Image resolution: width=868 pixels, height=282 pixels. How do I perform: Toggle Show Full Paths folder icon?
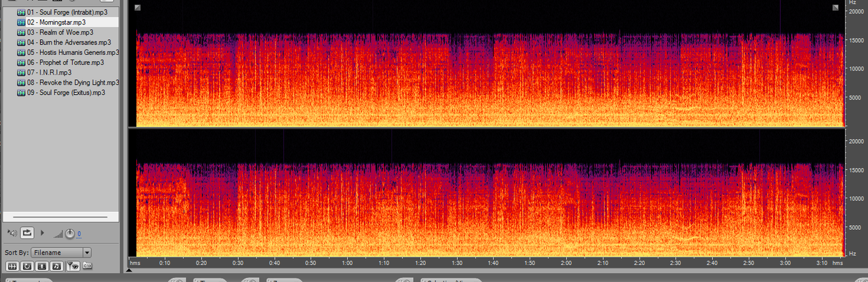[x=87, y=266]
